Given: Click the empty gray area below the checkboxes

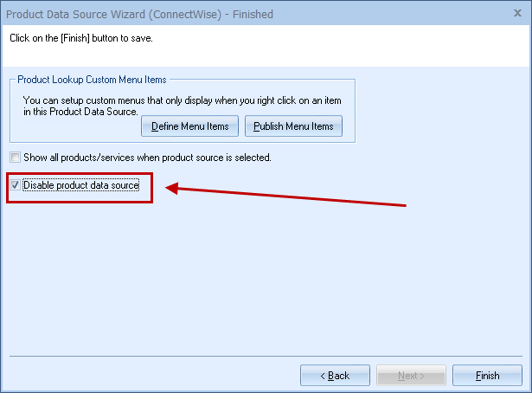Looking at the screenshot, I should click(x=260, y=277).
